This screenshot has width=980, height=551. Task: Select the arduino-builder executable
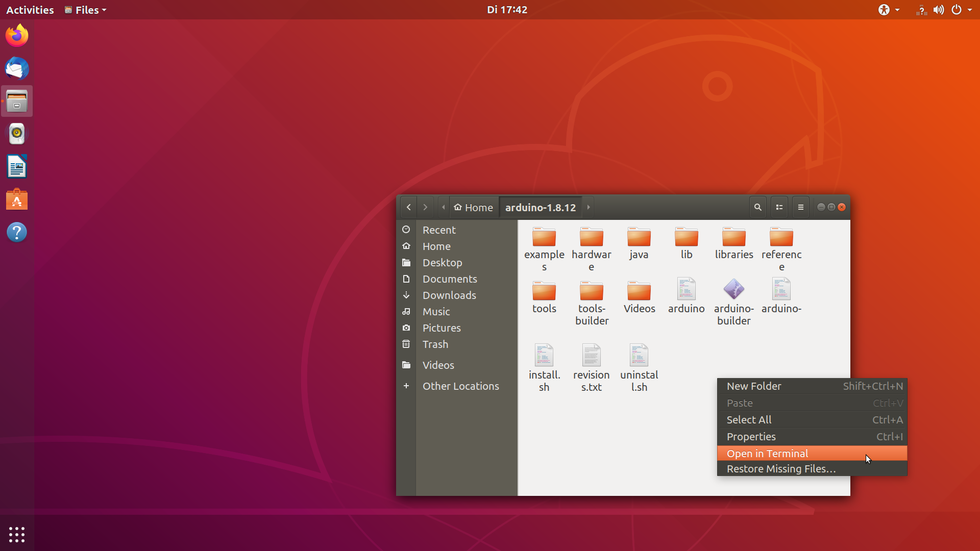[734, 302]
